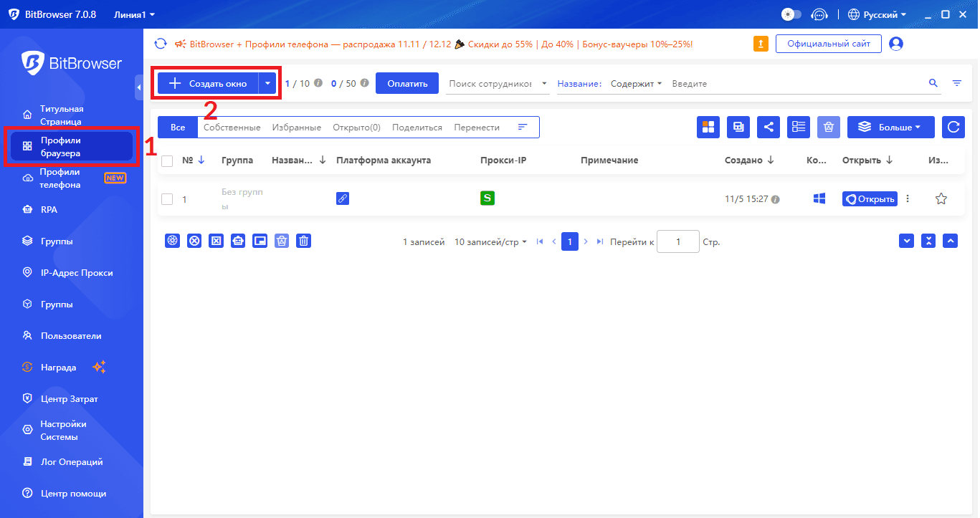
Task: Click the Введите search input field
Action: tap(796, 84)
